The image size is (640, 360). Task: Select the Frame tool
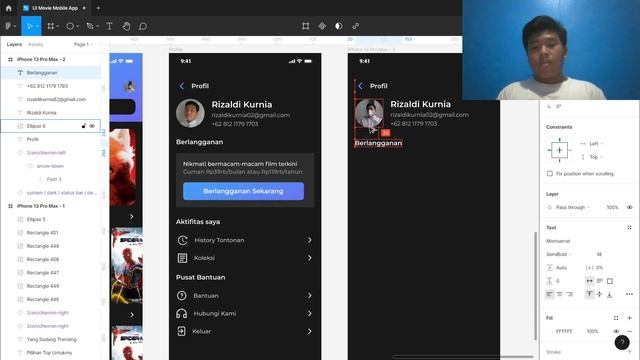coord(51,26)
